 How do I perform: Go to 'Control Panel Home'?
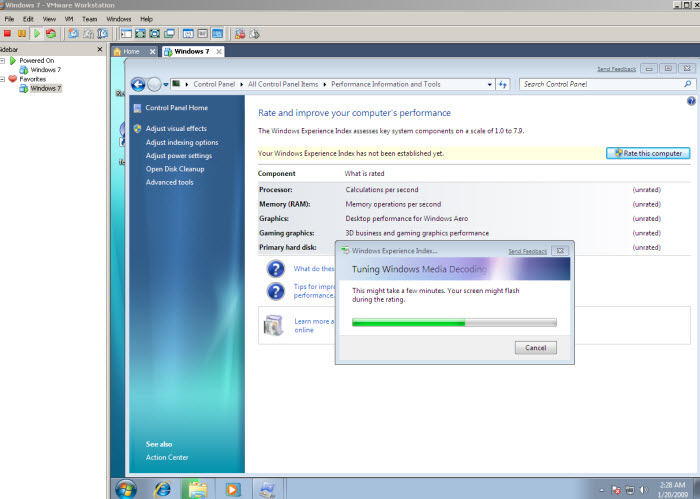pyautogui.click(x=176, y=108)
